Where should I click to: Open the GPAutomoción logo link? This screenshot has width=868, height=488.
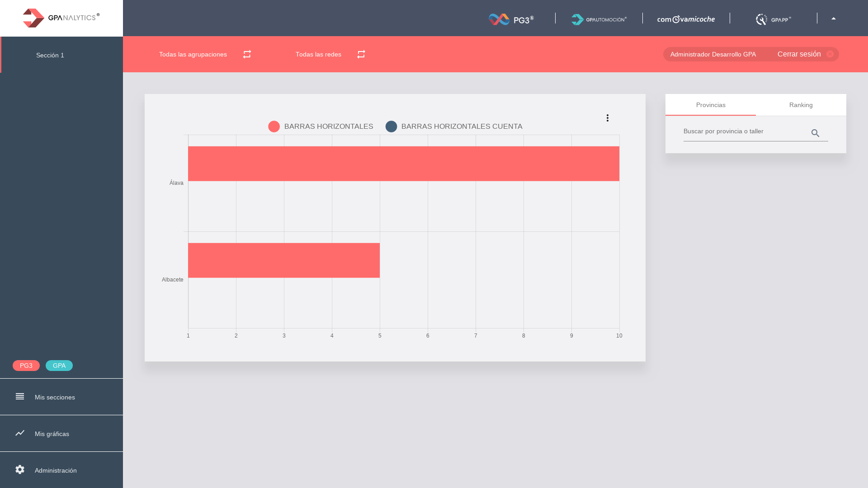point(599,19)
